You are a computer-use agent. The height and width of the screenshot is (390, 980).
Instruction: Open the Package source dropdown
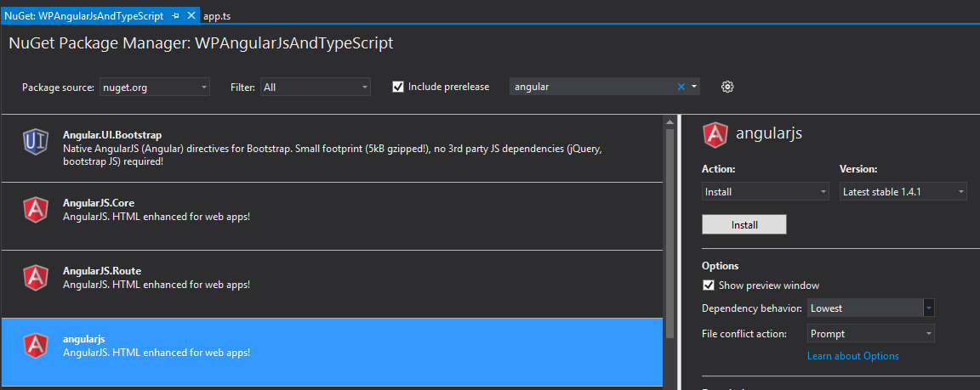[154, 87]
